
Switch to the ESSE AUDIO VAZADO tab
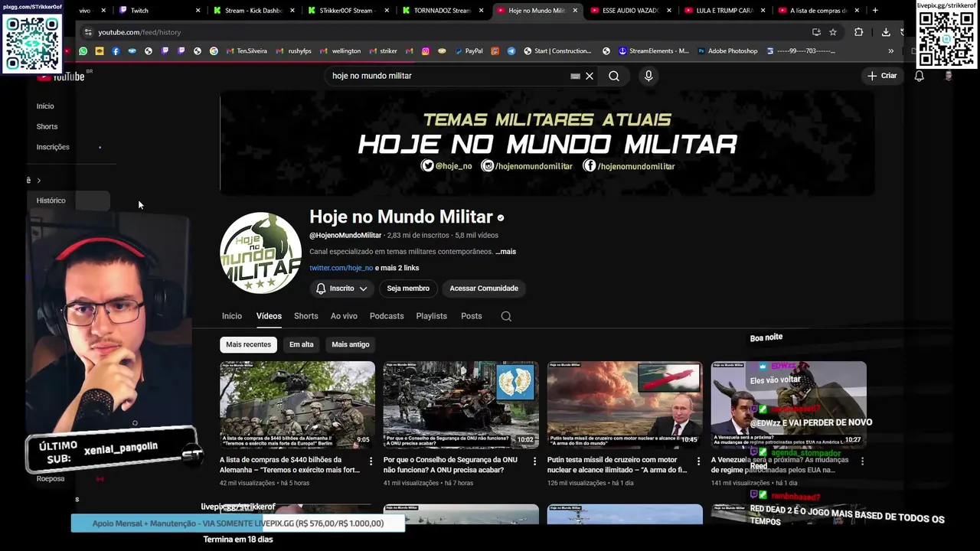coord(630,11)
